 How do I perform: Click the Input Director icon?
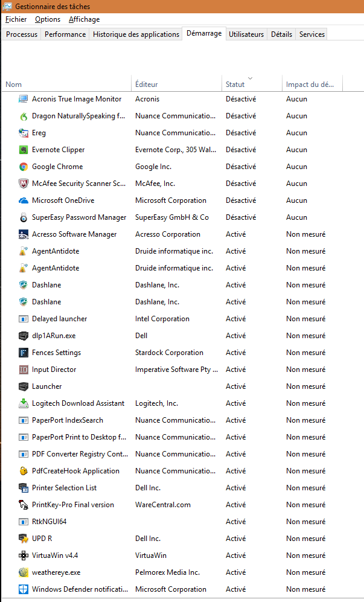coord(24,370)
